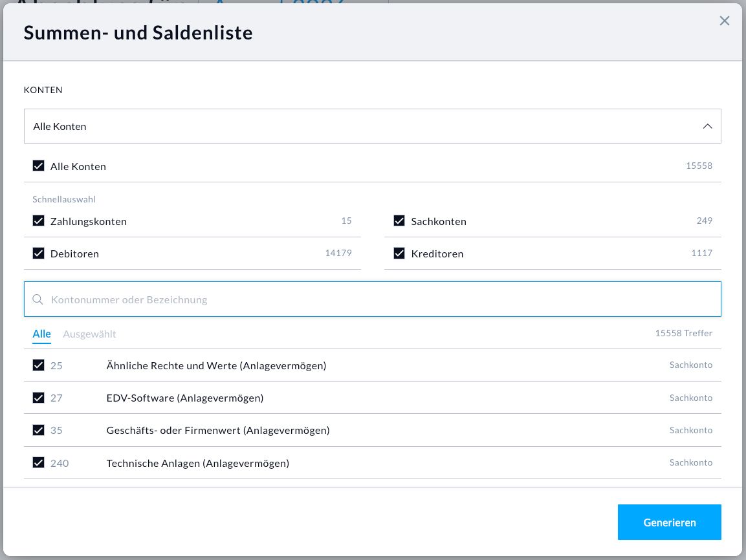Select the Debitoren label

click(x=74, y=254)
